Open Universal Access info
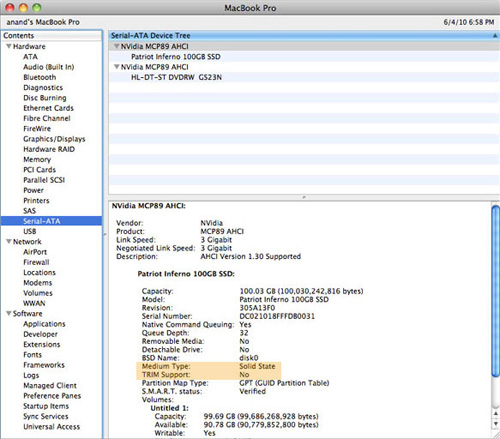 52,427
